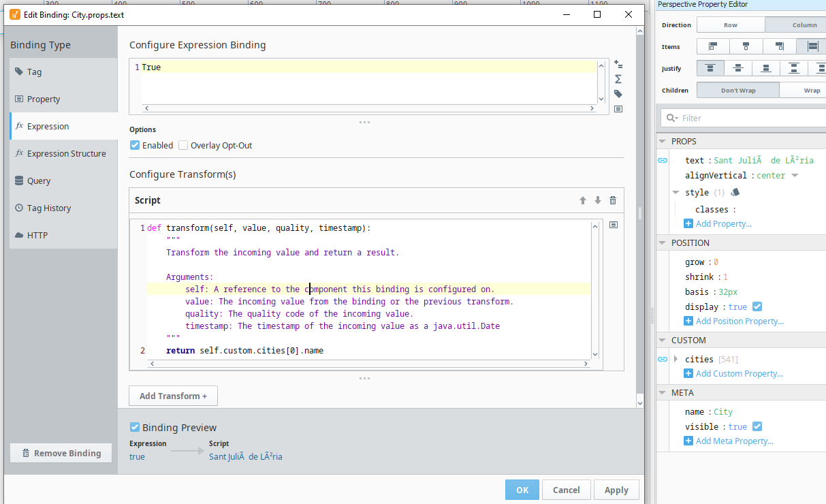The width and height of the screenshot is (826, 504).
Task: Set Direction to Column
Action: 795,25
